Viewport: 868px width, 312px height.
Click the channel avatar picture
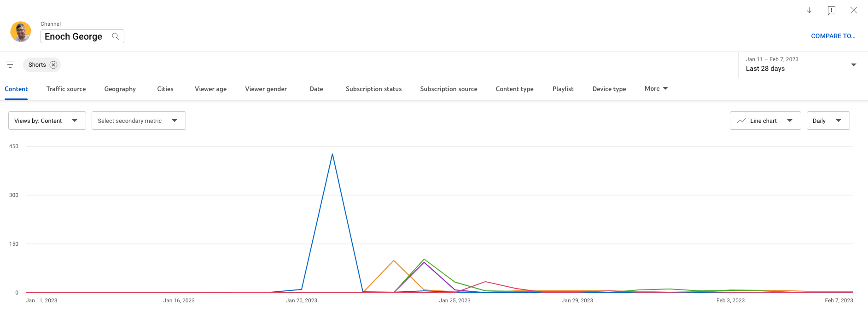pyautogui.click(x=21, y=31)
